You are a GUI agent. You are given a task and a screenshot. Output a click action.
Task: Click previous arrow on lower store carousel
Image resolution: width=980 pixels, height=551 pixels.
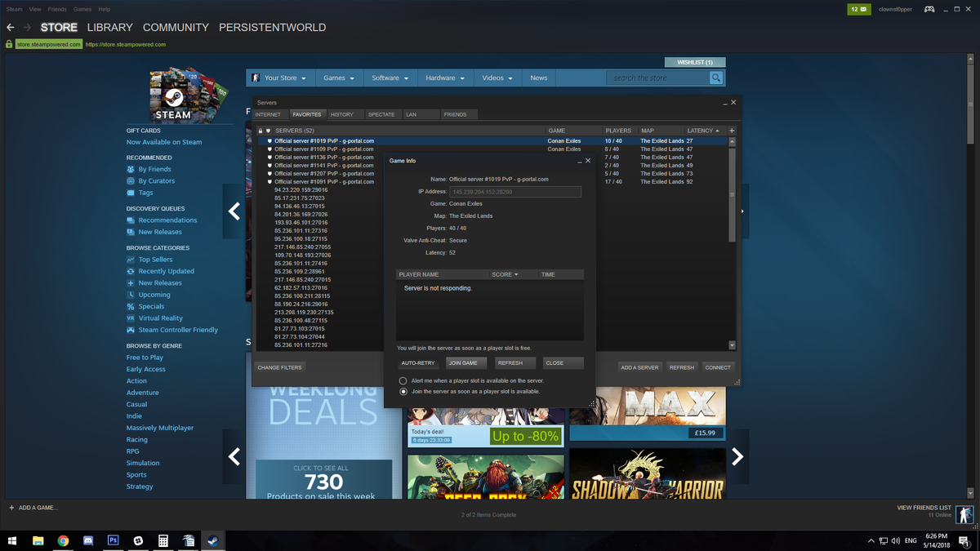click(234, 456)
